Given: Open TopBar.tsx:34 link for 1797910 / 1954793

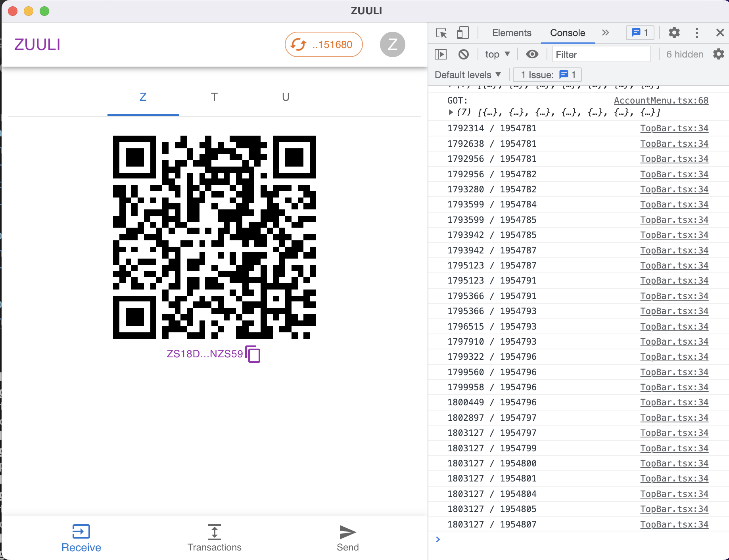Looking at the screenshot, I should point(674,342).
